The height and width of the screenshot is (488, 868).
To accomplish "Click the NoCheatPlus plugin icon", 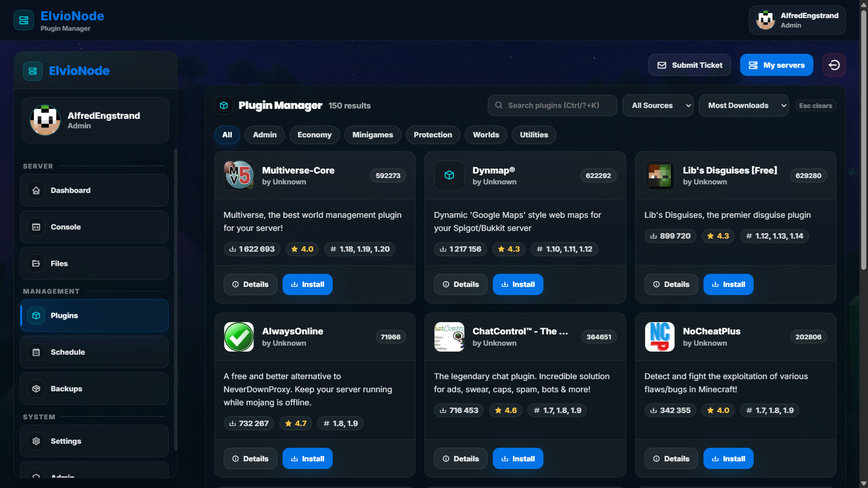I will [x=660, y=337].
